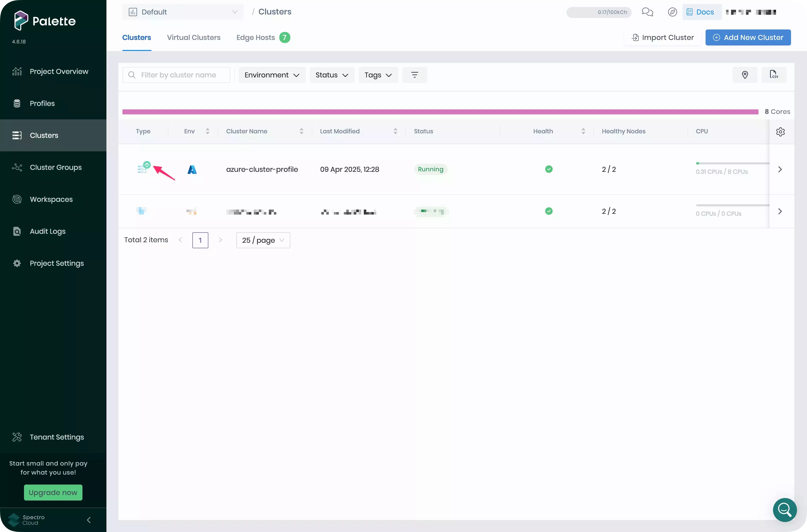Open the table column settings gear

click(780, 132)
